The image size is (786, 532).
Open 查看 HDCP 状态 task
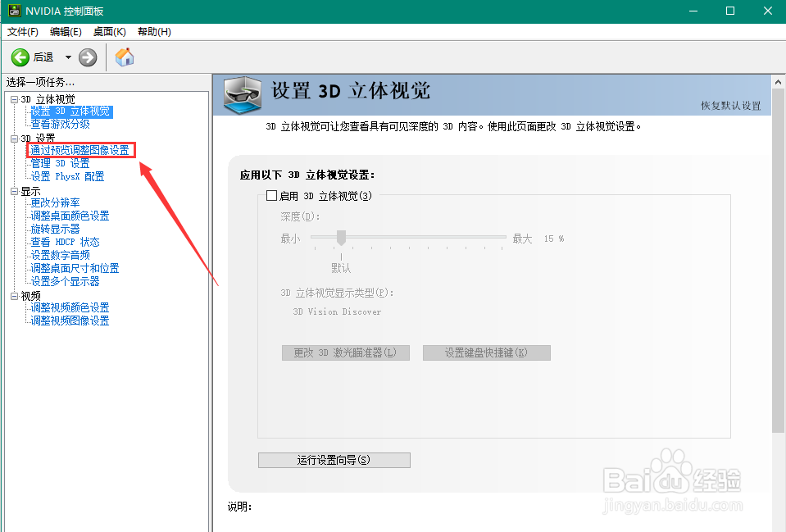coord(66,242)
